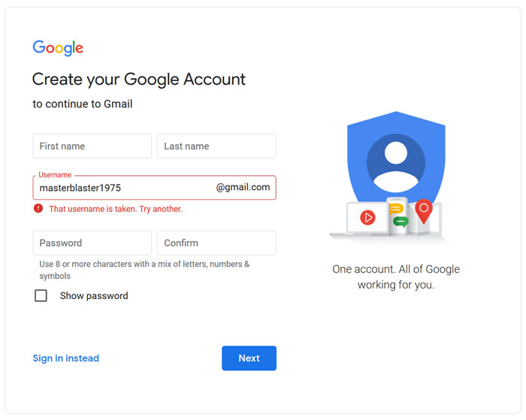Click the red error exclamation icon
526x420 pixels.
(x=38, y=209)
